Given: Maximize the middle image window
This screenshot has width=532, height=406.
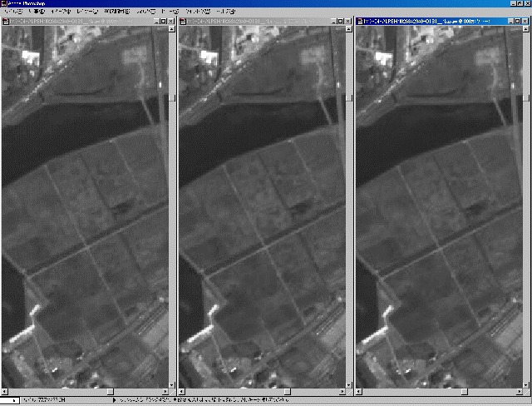Looking at the screenshot, I should 341,22.
